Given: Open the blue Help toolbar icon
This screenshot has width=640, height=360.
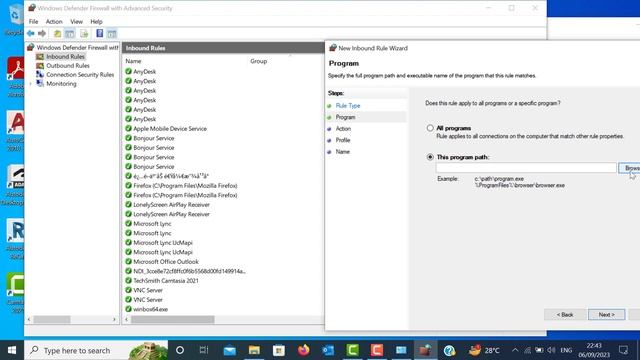Looking at the screenshot, I should [x=100, y=33].
